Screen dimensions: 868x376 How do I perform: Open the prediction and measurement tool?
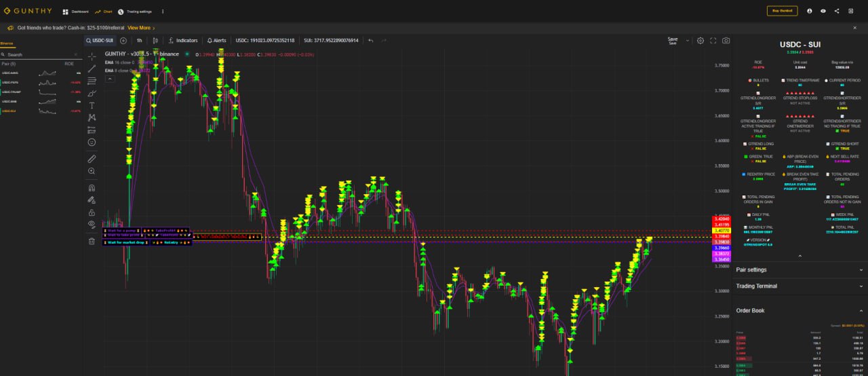[92, 130]
